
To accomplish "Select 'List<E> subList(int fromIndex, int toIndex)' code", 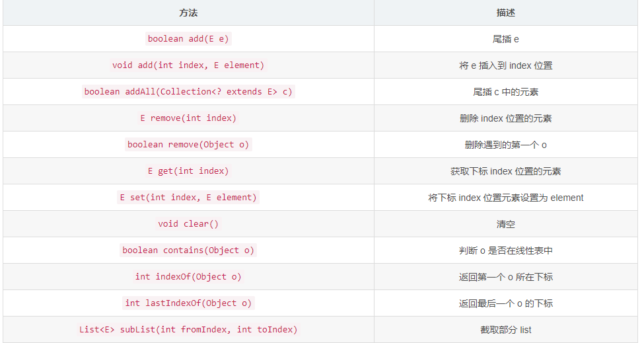I will tap(188, 329).
